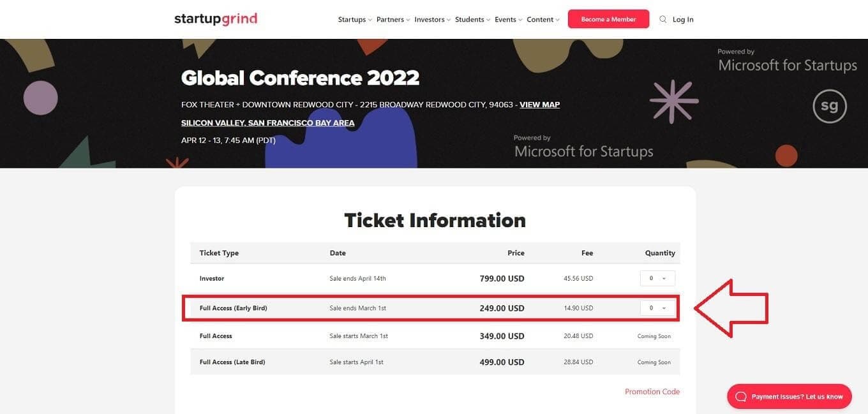Click the Promotion Code link

pos(652,391)
